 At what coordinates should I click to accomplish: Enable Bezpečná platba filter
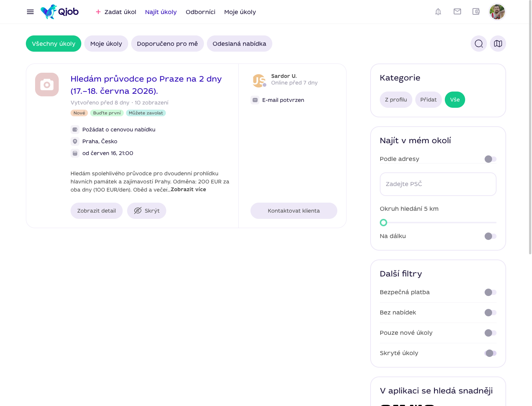tap(491, 292)
